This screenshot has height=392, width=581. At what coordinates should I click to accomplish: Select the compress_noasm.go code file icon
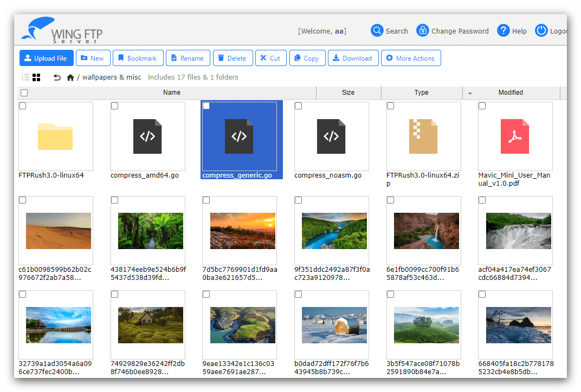tap(331, 136)
